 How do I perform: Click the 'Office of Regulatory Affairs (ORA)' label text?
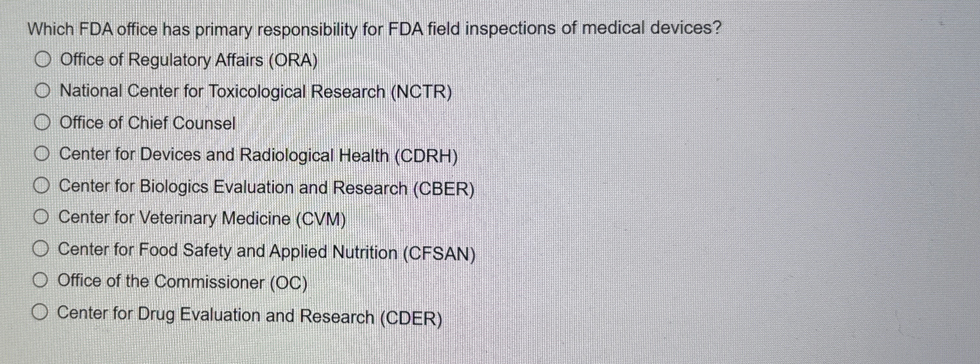tap(188, 60)
